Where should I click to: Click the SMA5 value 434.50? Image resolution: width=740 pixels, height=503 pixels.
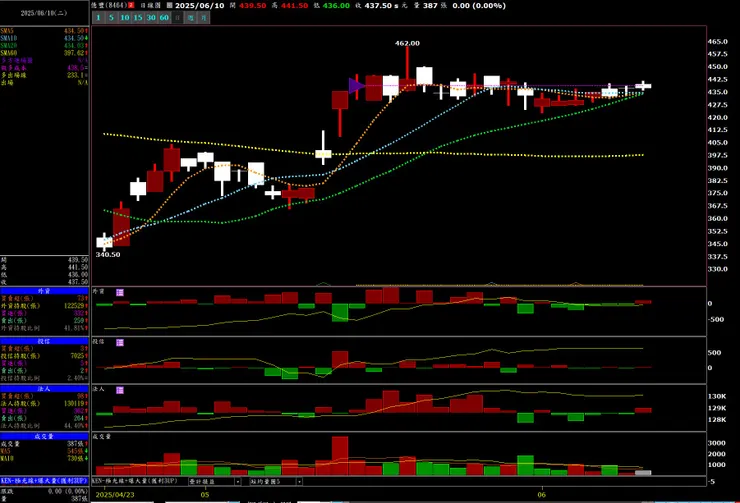(75, 31)
